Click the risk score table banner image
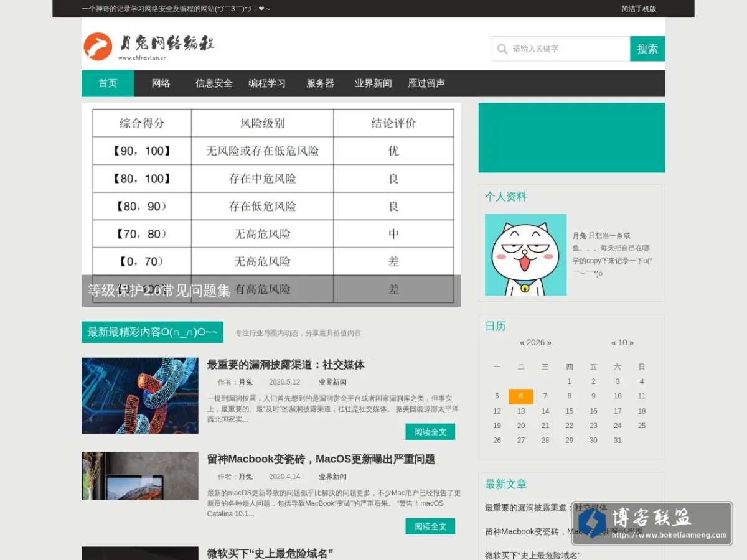Image resolution: width=747 pixels, height=560 pixels. click(271, 205)
